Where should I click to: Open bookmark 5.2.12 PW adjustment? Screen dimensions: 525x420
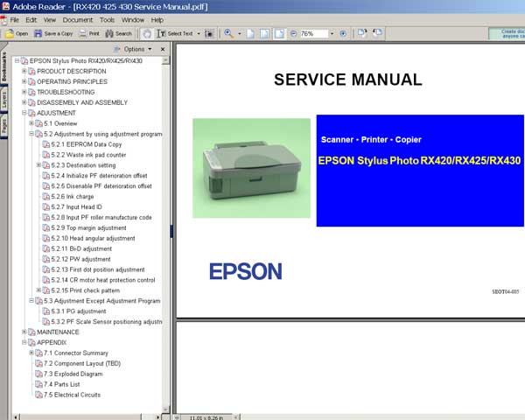click(80, 259)
